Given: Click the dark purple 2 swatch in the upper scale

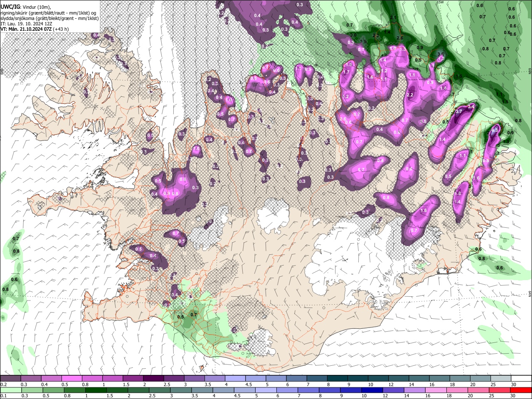Looking at the screenshot, I should pyautogui.click(x=153, y=378).
